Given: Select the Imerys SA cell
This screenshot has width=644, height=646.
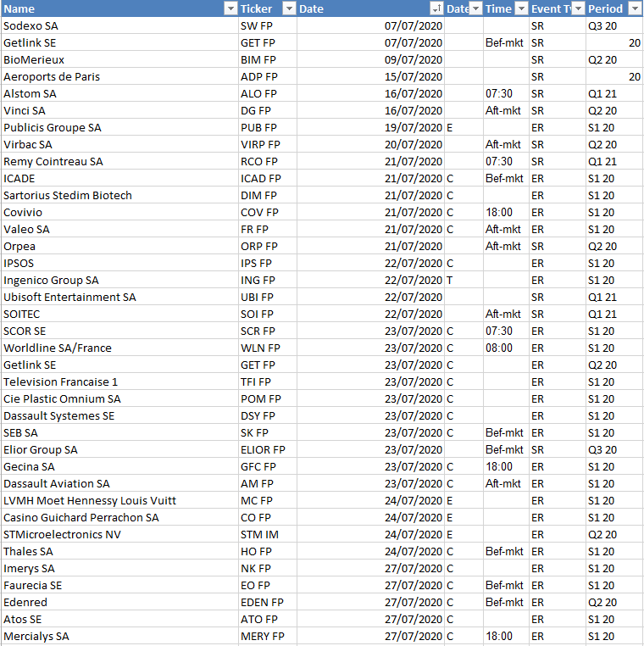Looking at the screenshot, I should (x=119, y=569).
